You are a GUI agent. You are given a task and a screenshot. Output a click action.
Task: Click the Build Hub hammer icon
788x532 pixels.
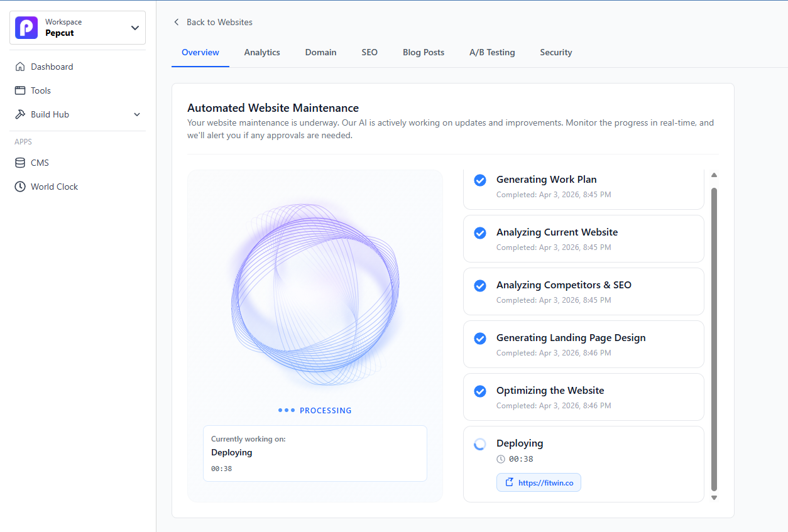20,114
